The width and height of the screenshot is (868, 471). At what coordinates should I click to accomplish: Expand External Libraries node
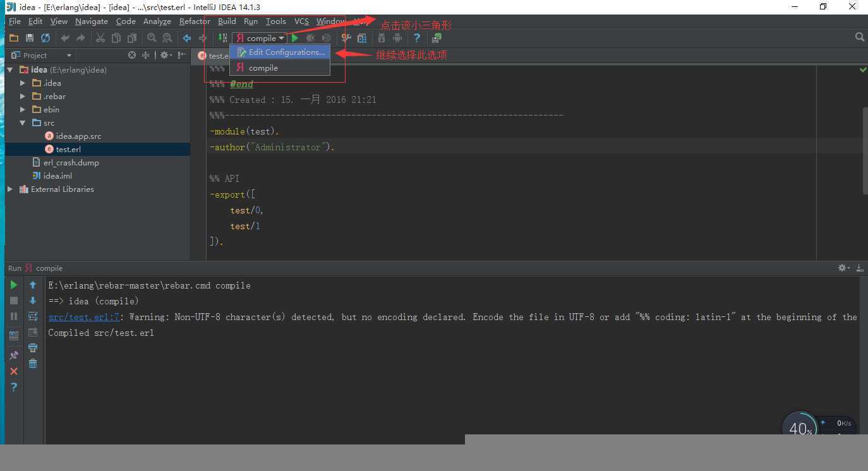(11, 189)
